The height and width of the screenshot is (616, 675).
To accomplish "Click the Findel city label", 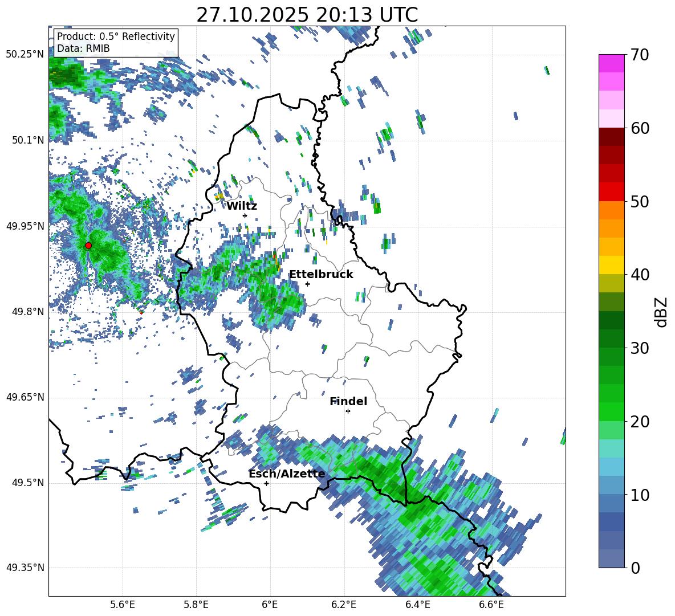I will pos(348,401).
